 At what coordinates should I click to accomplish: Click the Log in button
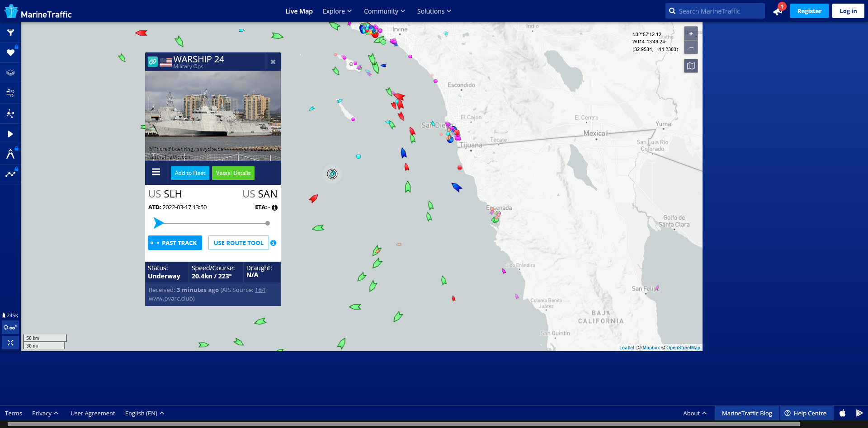[x=848, y=11]
